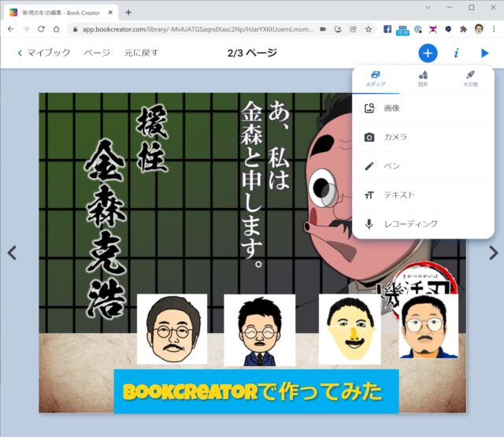Screen dimensions: 504x437
Task: Open the inspector info icon
Action: [456, 53]
